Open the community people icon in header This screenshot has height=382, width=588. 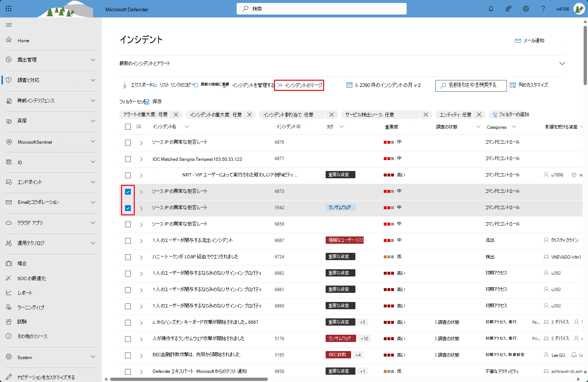508,9
